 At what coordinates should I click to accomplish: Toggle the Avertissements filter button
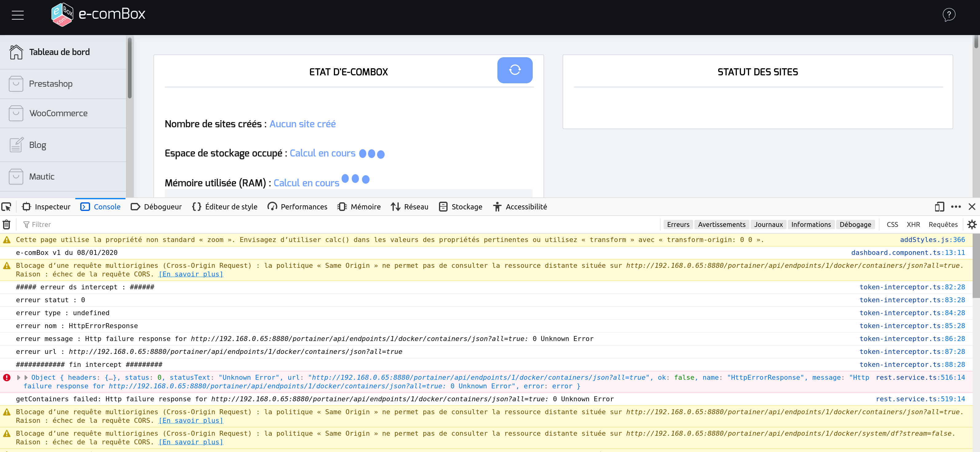pyautogui.click(x=721, y=224)
